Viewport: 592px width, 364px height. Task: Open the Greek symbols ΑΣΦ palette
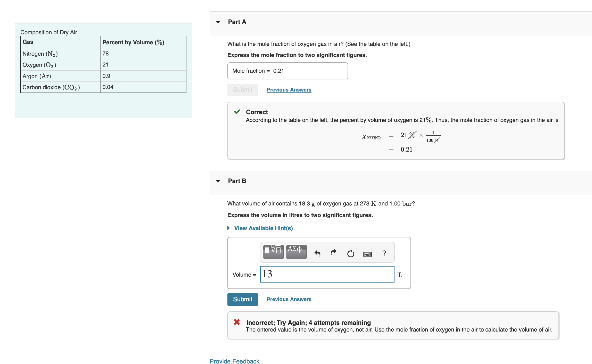[x=296, y=252]
